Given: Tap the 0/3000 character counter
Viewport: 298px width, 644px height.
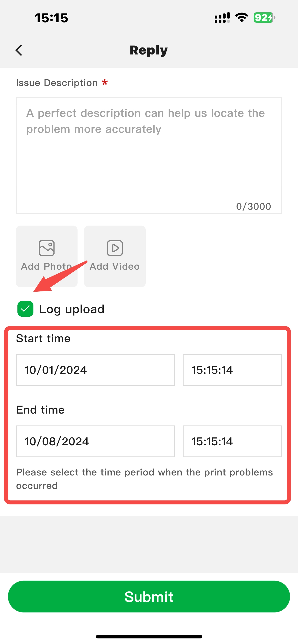Looking at the screenshot, I should [x=253, y=207].
